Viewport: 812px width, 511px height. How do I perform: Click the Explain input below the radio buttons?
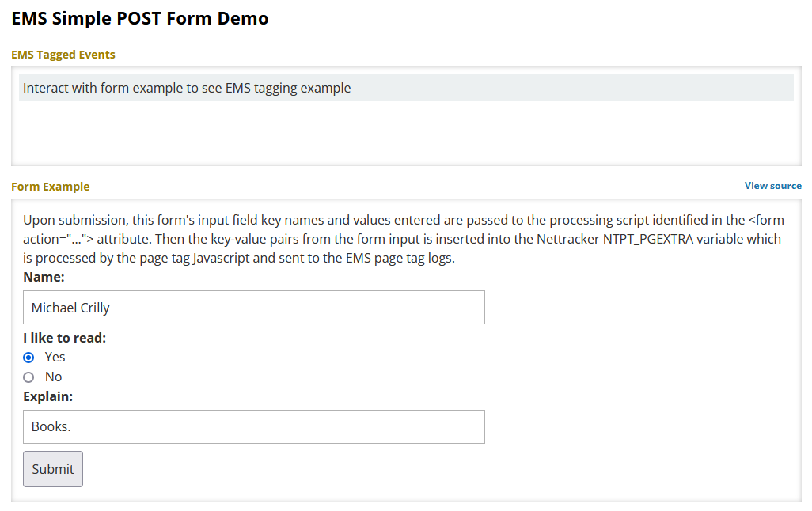253,426
